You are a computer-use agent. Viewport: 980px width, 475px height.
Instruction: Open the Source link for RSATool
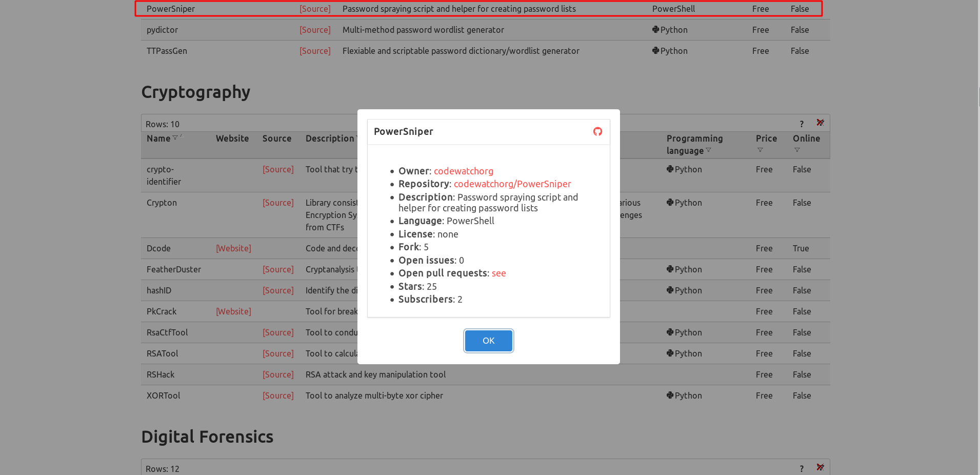pos(278,354)
